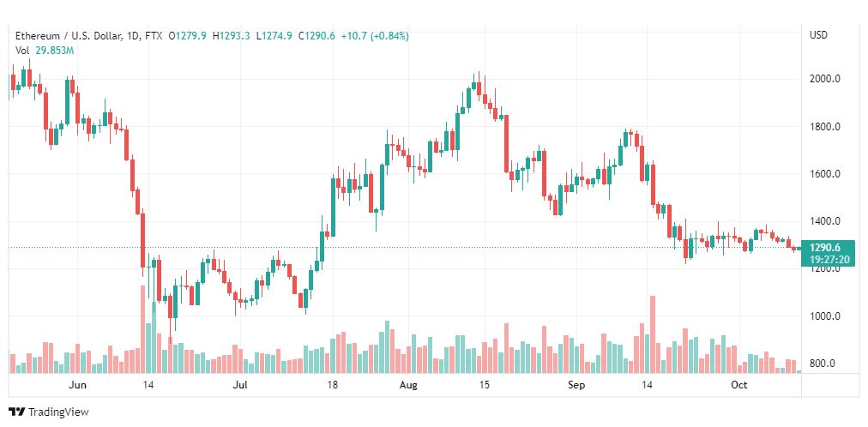The image size is (868, 427).
Task: Click the USD currency label on price axis
Action: pyautogui.click(x=818, y=35)
